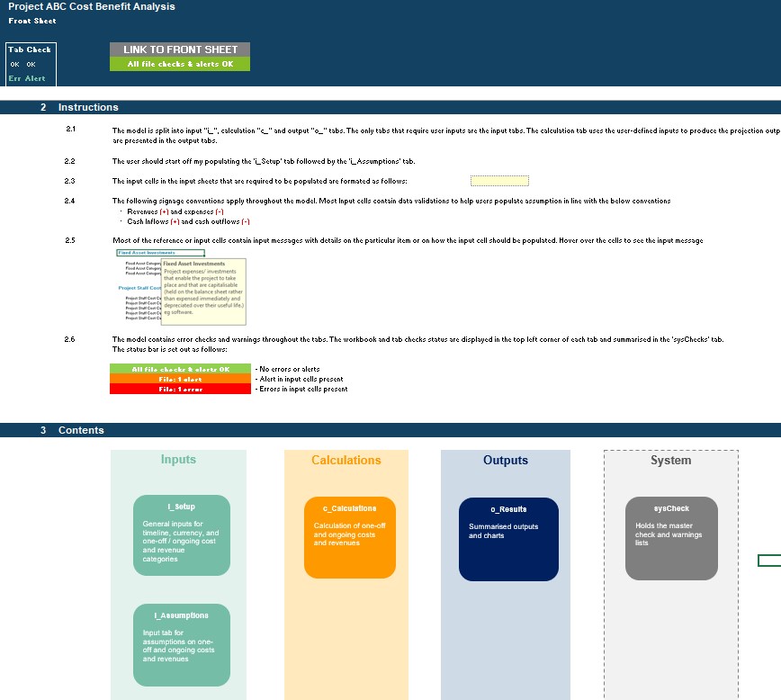Screen dimensions: 781x700
Task: Open the i_Assumptions tab card
Action: [182, 645]
